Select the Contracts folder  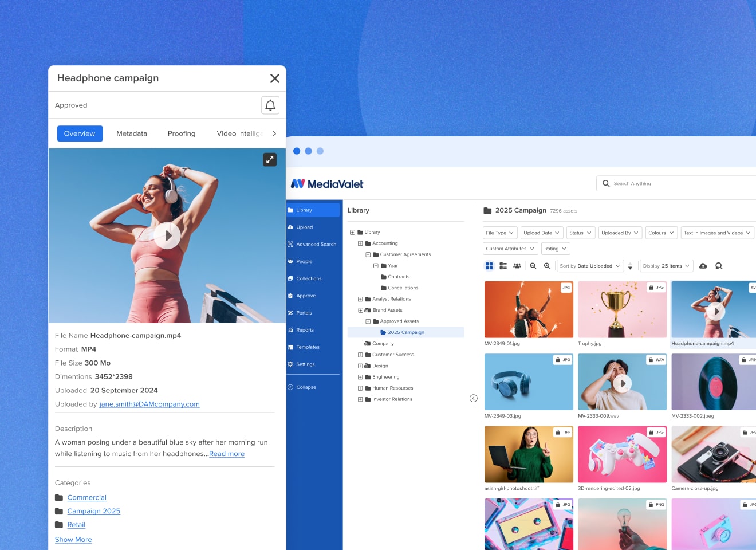(395, 277)
